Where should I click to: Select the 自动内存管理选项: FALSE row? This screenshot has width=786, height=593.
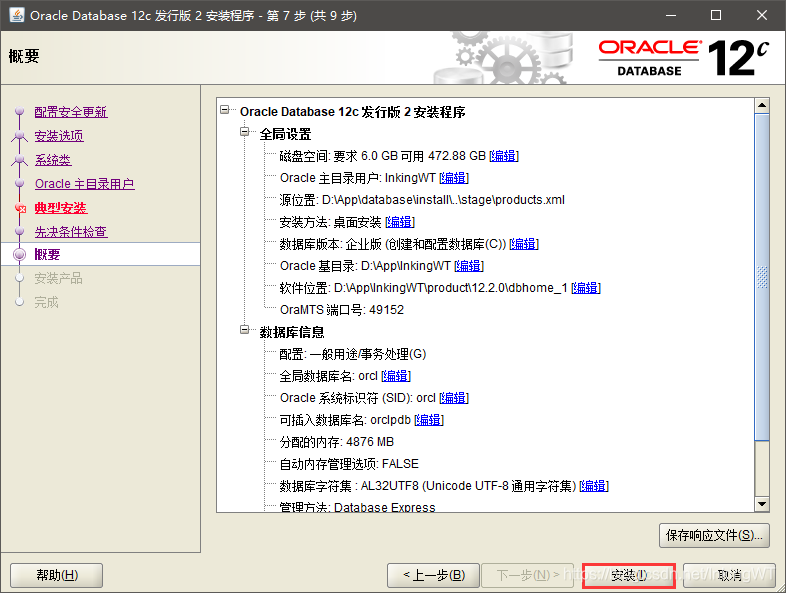pos(349,464)
